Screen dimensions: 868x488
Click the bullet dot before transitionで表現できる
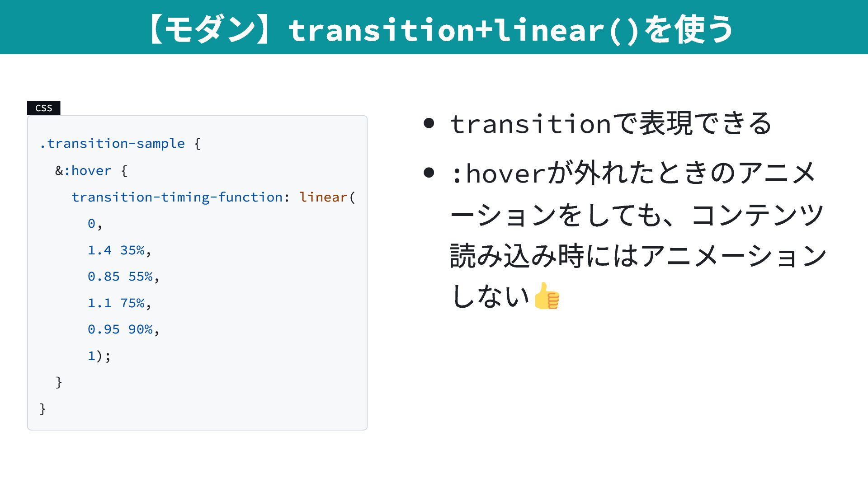[429, 123]
